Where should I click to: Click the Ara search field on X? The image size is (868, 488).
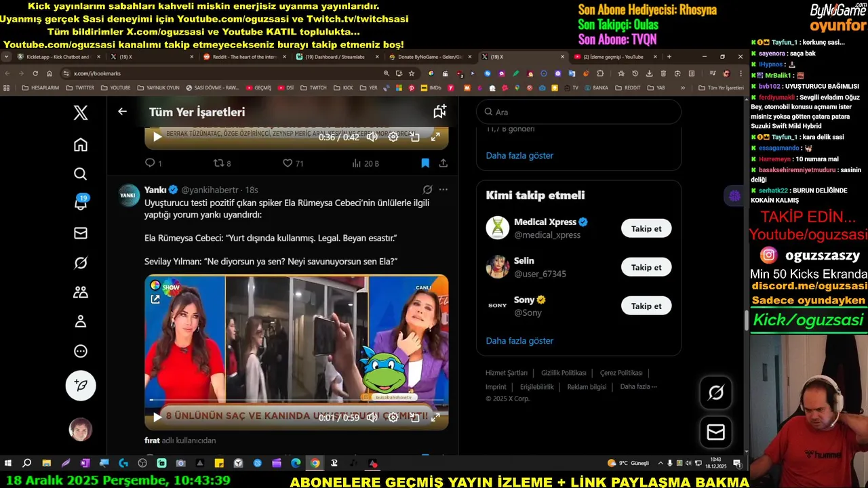pyautogui.click(x=578, y=112)
